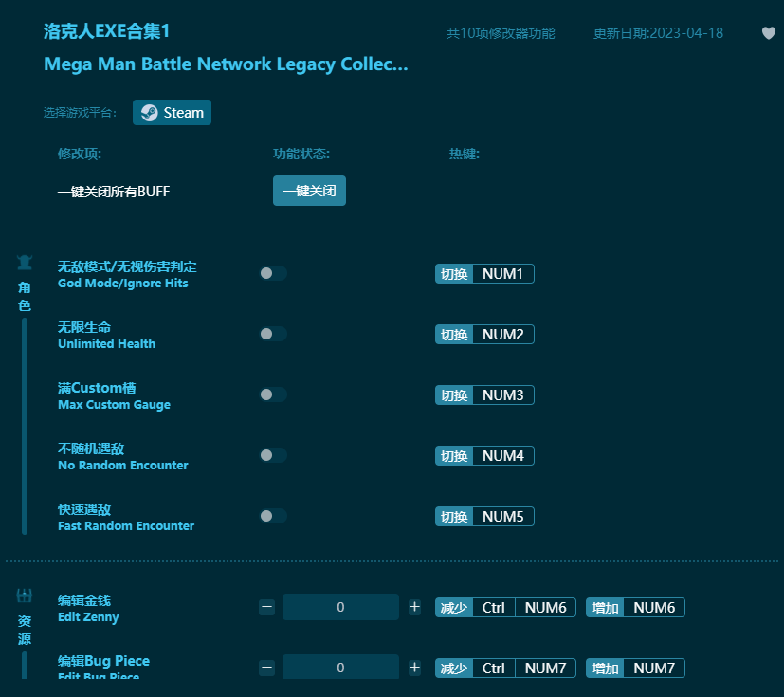The image size is (784, 697).
Task: Click the 一键关闭 button
Action: (x=309, y=191)
